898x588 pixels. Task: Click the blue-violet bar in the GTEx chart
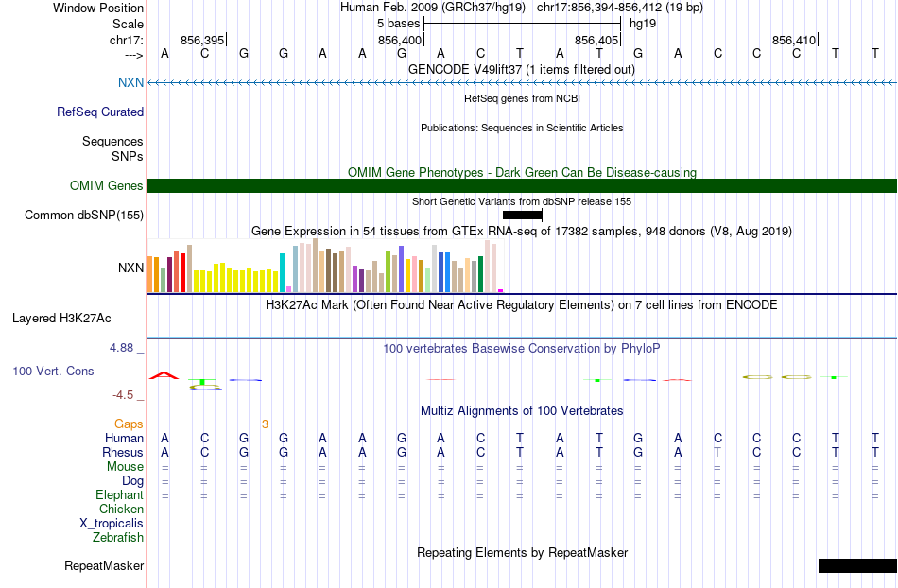click(402, 269)
